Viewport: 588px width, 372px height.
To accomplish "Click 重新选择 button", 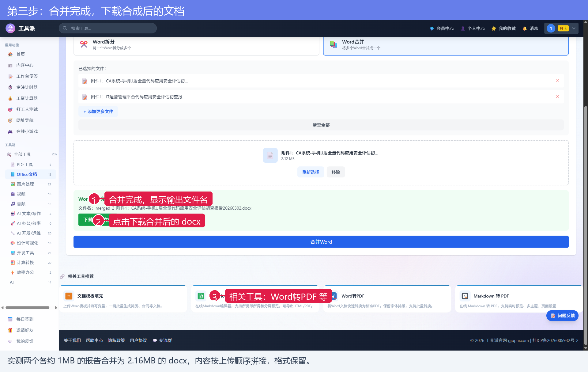I will coord(311,172).
